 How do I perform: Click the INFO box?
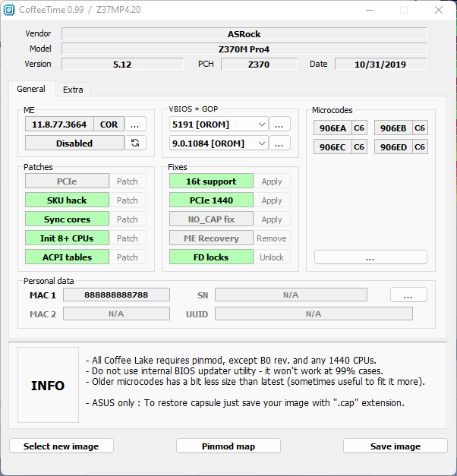(x=48, y=385)
